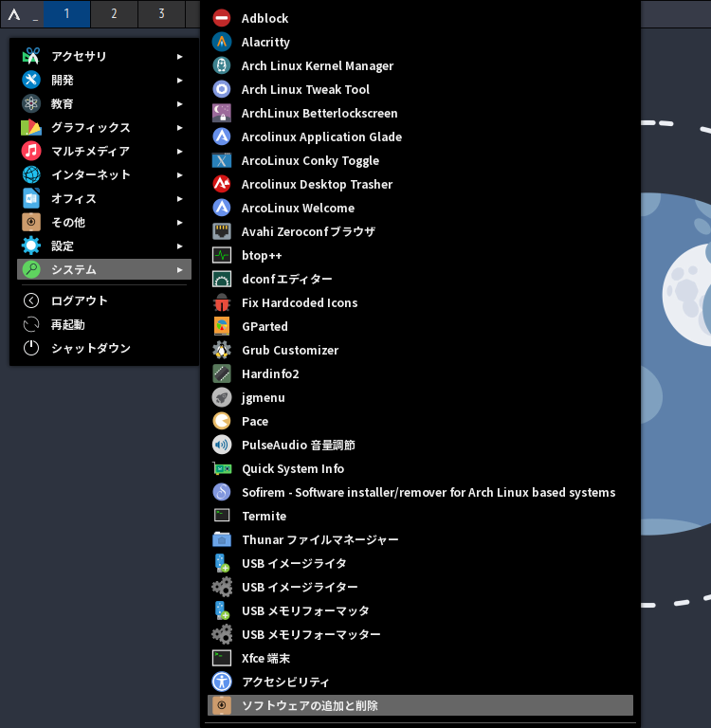711x728 pixels.
Task: Expand the オフィス submenu arrow
Action: click(180, 198)
